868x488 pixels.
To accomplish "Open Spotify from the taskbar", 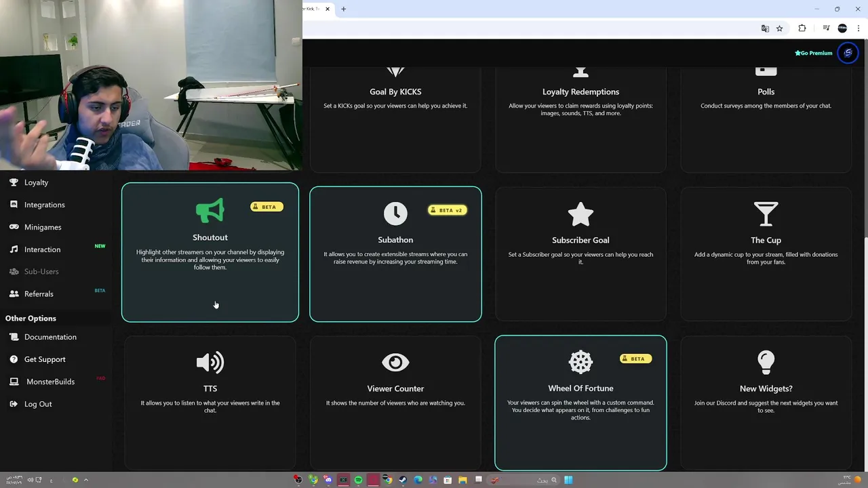I will point(358,480).
